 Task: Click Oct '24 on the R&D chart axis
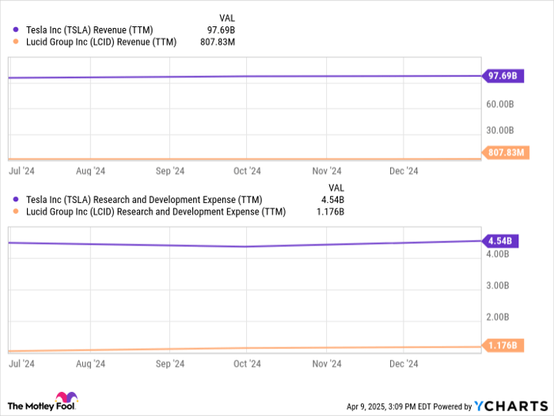coord(247,364)
